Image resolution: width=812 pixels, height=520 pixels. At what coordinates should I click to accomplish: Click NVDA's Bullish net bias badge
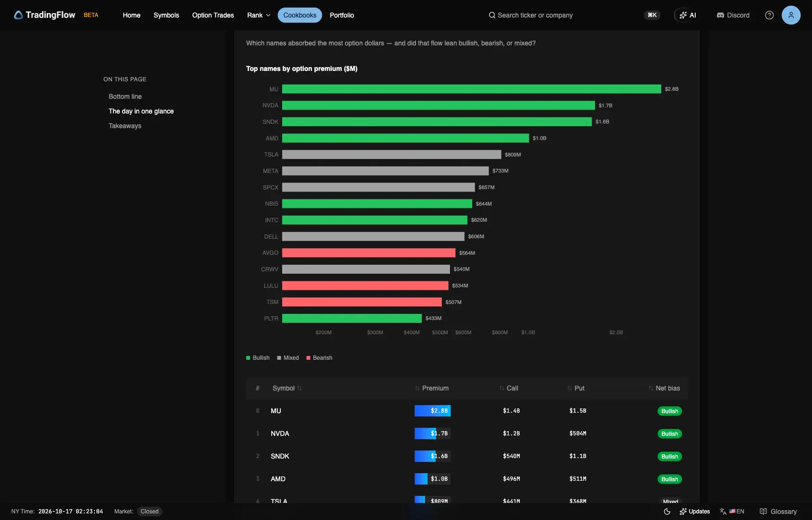click(670, 433)
